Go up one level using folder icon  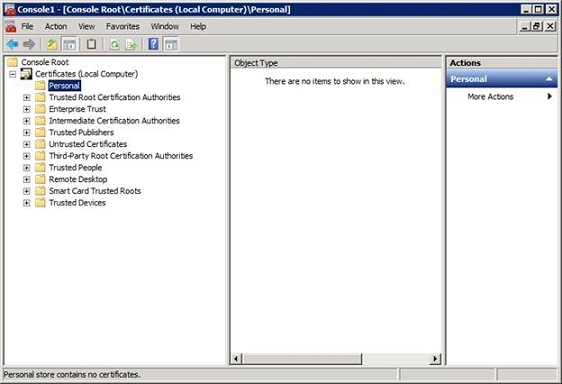[52, 44]
